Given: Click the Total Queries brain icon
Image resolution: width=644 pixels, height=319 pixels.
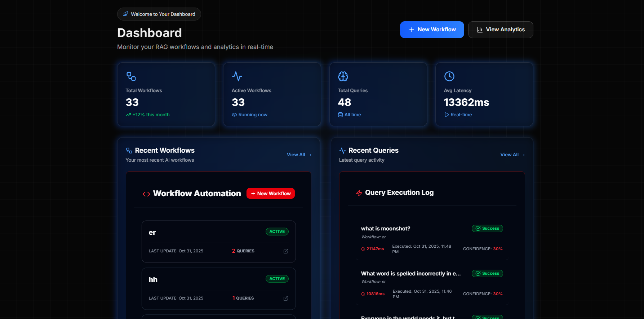Looking at the screenshot, I should pyautogui.click(x=343, y=76).
